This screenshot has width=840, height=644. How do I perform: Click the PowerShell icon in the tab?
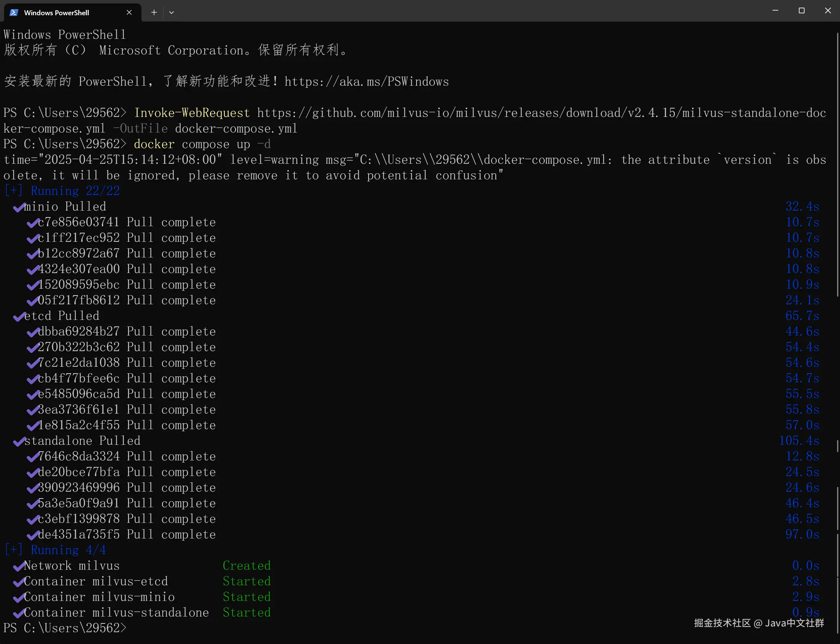click(x=14, y=13)
